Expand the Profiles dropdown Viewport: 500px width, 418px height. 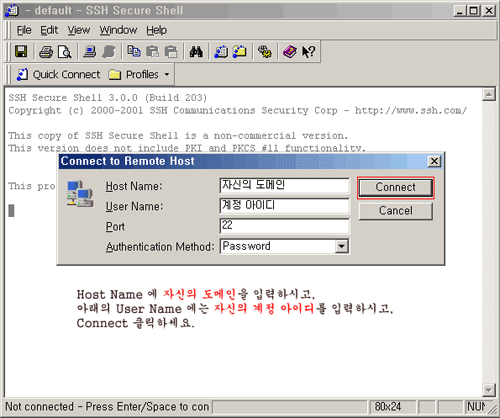point(139,74)
